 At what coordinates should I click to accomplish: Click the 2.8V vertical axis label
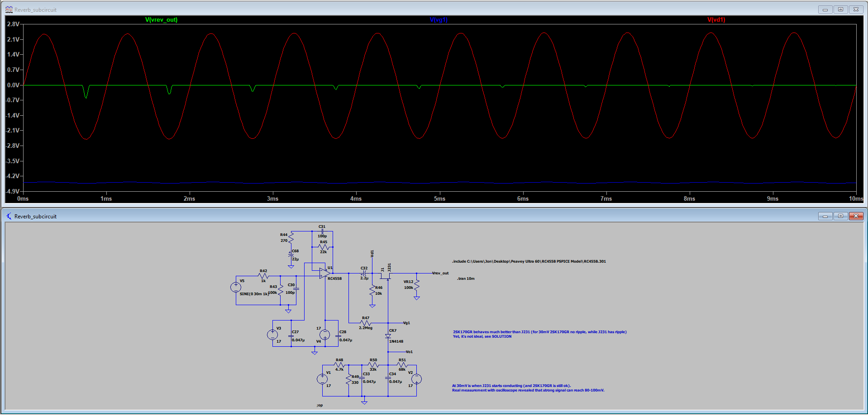pyautogui.click(x=13, y=24)
